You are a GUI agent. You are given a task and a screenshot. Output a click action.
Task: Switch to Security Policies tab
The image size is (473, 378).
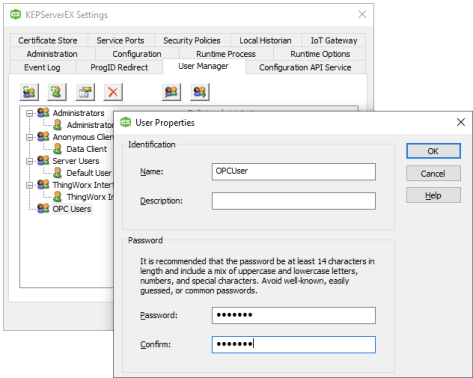point(192,40)
